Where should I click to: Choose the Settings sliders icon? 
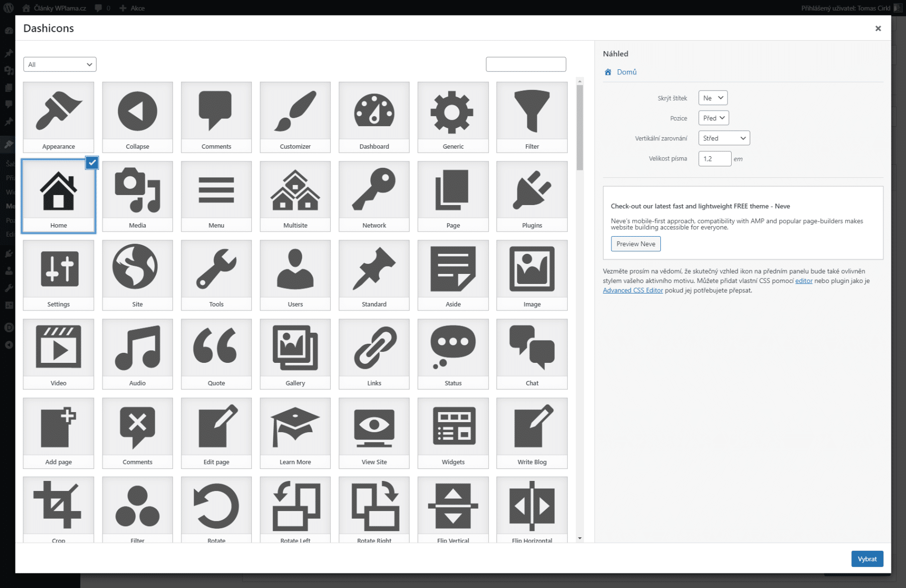pos(58,275)
